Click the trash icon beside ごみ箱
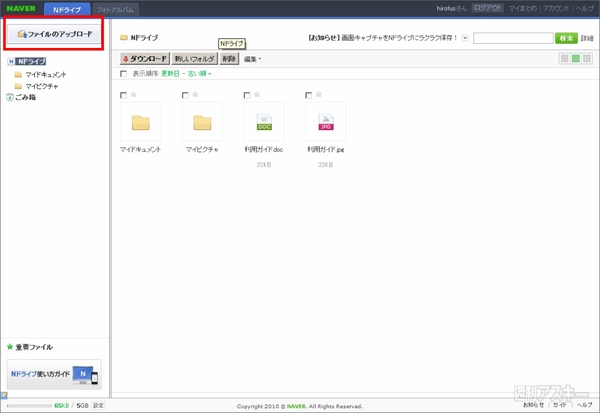This screenshot has width=600, height=413. point(10,98)
